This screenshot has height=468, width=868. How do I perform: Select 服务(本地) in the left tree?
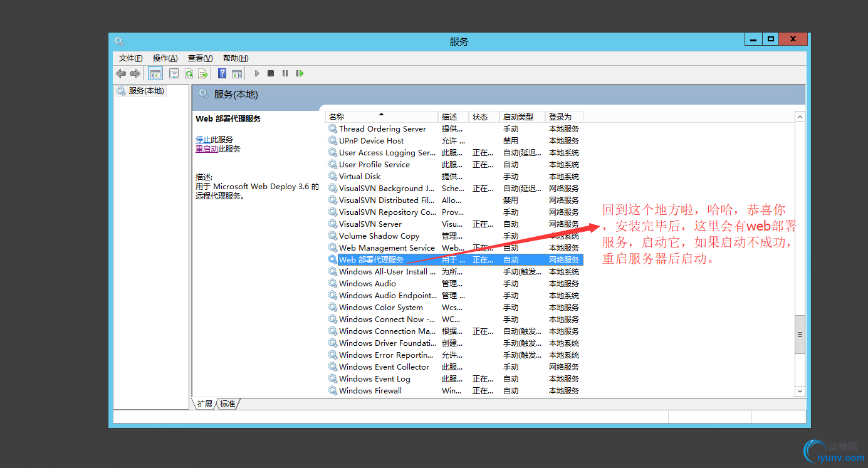146,91
